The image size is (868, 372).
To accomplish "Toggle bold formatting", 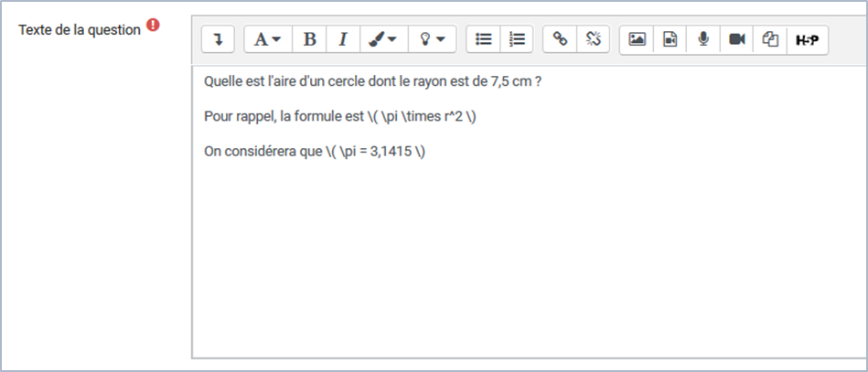I will (309, 39).
